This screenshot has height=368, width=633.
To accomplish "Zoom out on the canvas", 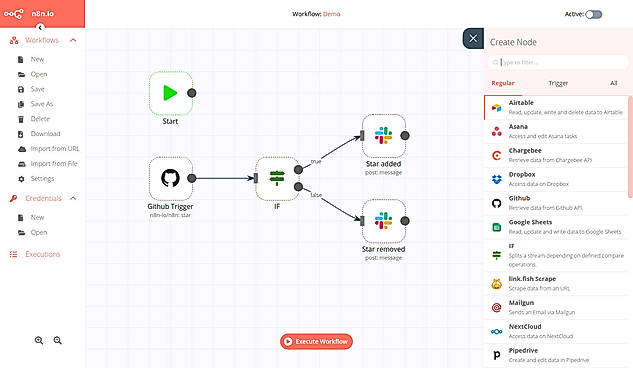I will tap(58, 341).
